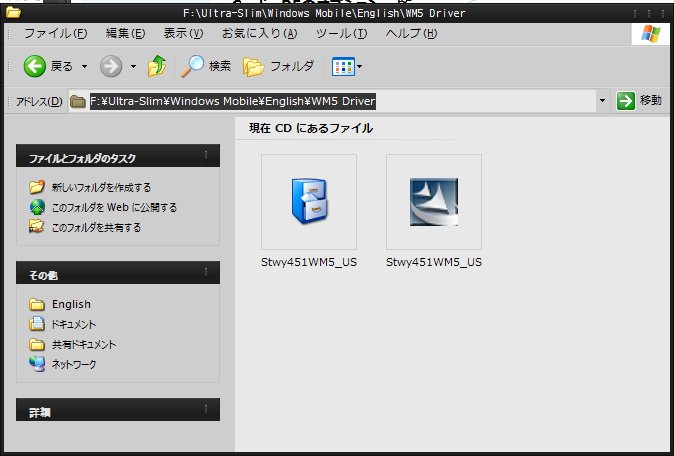This screenshot has width=674, height=456.
Task: Click the English folder icon
Action: point(37,305)
